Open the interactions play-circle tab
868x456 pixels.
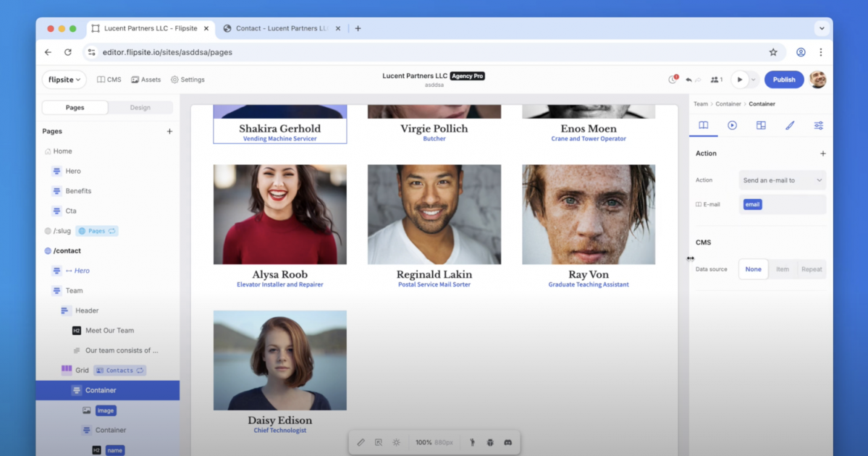click(732, 126)
